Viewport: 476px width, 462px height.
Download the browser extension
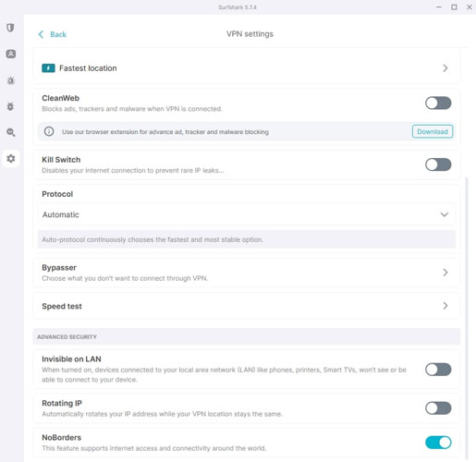433,131
